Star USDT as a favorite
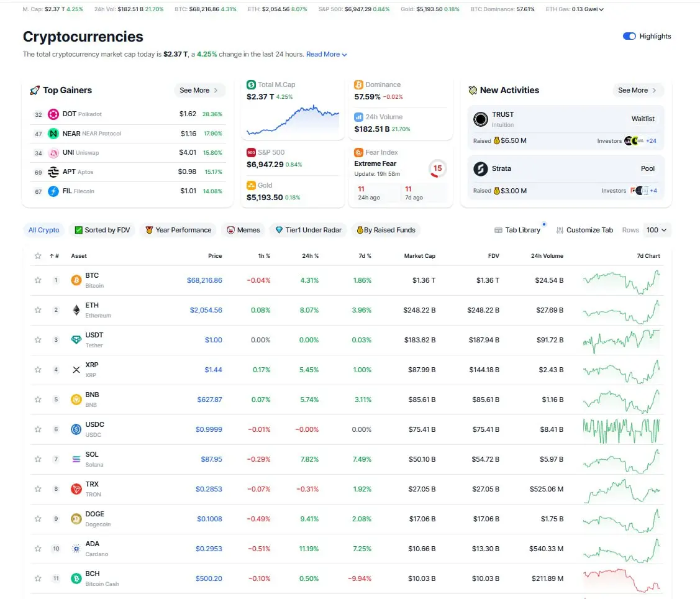Viewport: 700px width, 599px height. pos(38,340)
